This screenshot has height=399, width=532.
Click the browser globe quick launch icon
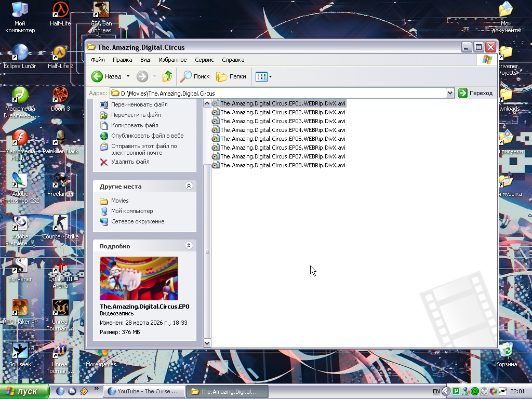(60, 391)
